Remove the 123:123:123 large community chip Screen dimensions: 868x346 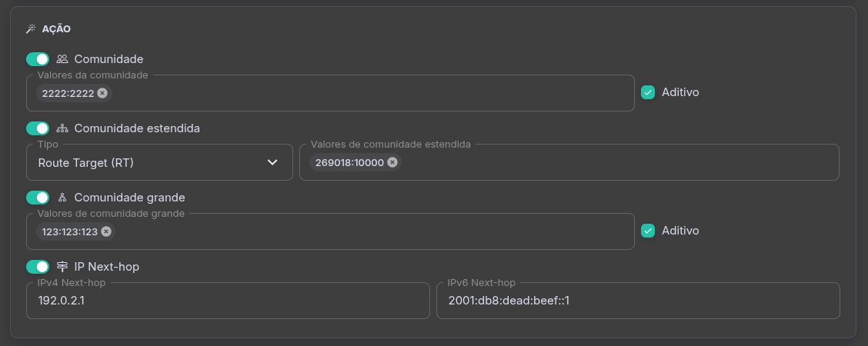pos(106,231)
